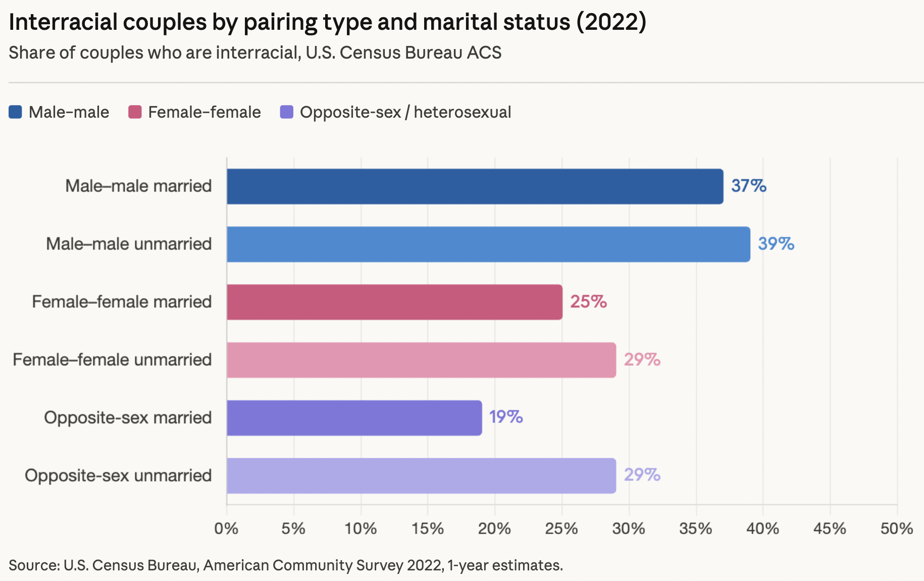Select the Opposite-sex unmarried bar

coord(421,476)
